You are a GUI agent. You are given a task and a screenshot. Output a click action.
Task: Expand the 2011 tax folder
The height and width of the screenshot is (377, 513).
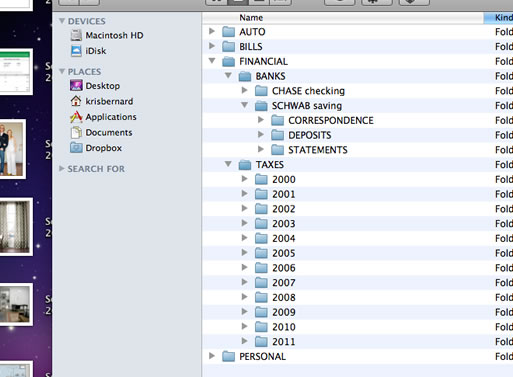click(244, 341)
